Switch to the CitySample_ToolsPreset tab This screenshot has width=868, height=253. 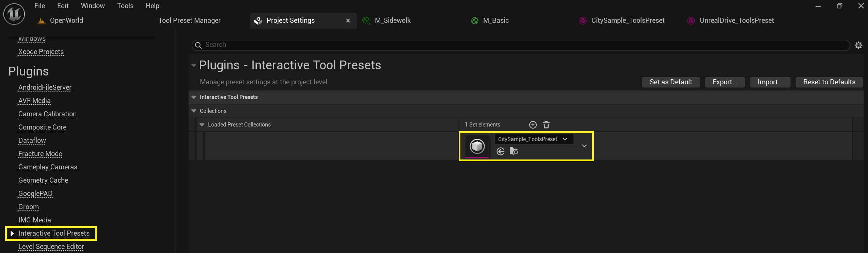coord(628,21)
